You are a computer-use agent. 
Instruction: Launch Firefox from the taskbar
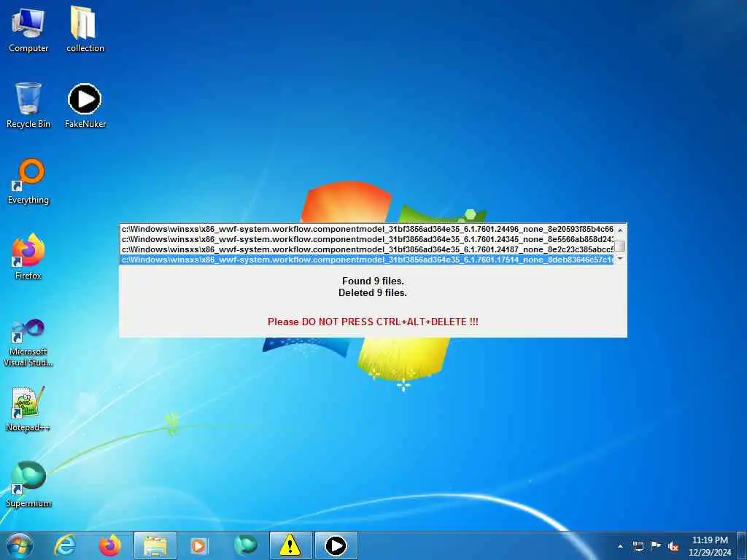click(x=109, y=545)
